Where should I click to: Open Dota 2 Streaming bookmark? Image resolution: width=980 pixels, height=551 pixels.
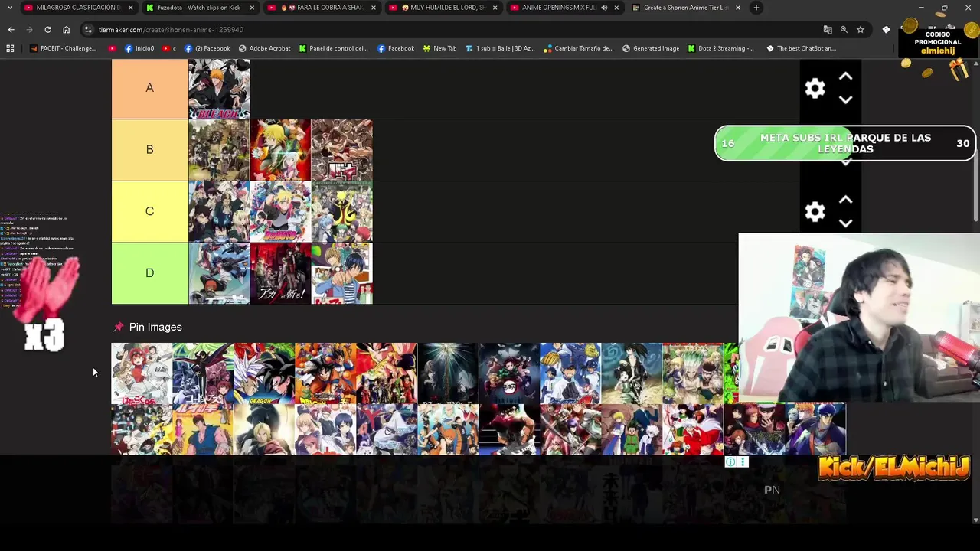(720, 48)
